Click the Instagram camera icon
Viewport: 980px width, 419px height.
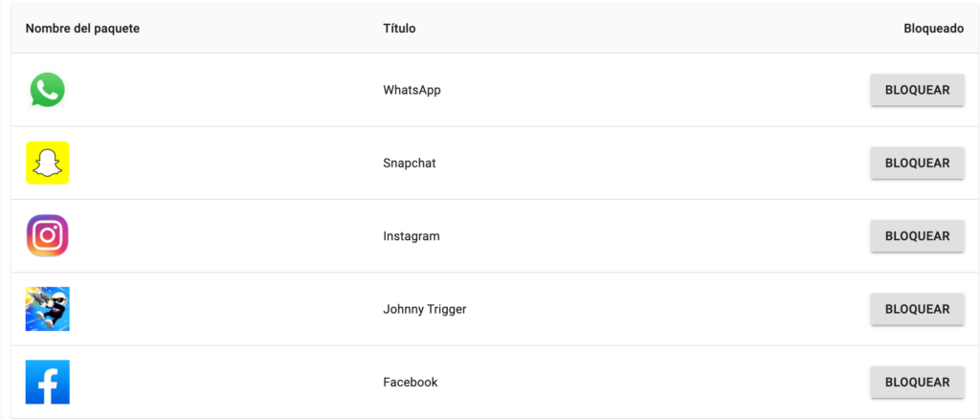click(47, 235)
